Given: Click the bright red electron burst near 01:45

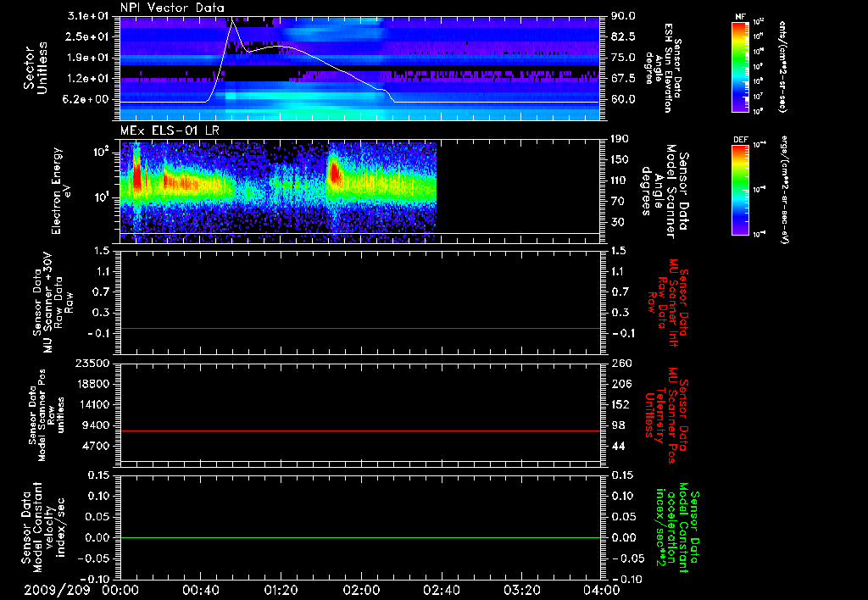Looking at the screenshot, I should tap(334, 173).
